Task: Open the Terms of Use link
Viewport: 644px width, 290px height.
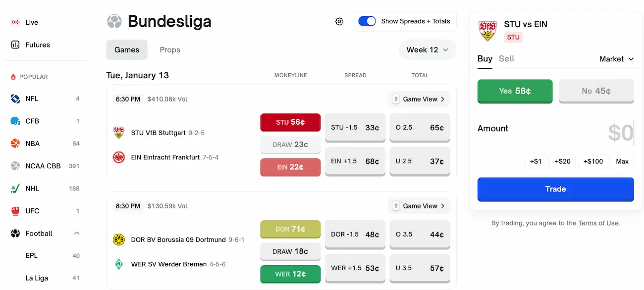Action: (598, 223)
